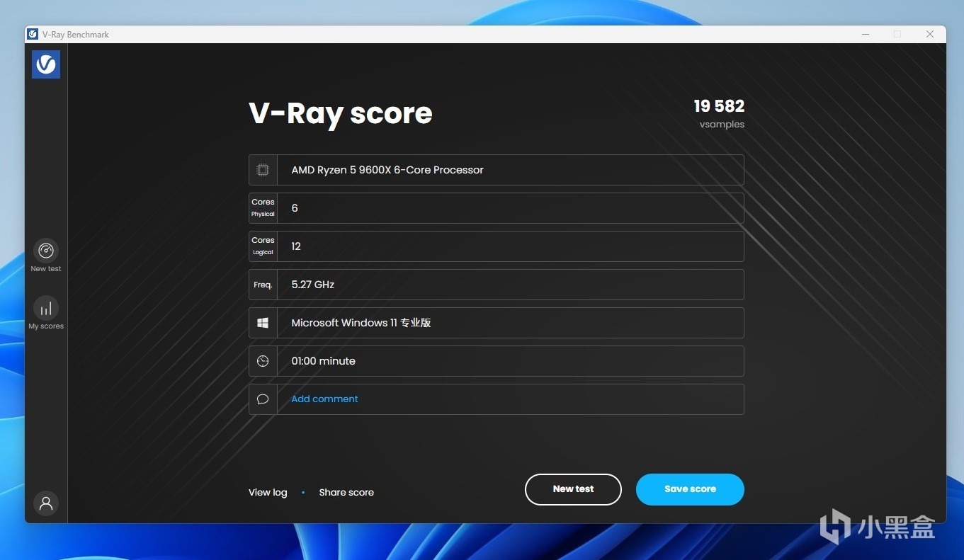Click the V-Ray logo in the sidebar
The height and width of the screenshot is (560, 964).
46,64
